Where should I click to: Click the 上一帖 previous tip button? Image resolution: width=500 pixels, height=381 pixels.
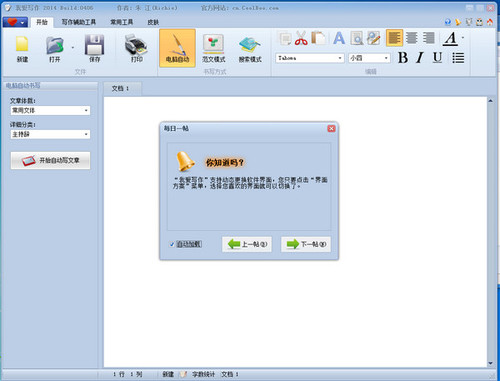click(x=247, y=244)
